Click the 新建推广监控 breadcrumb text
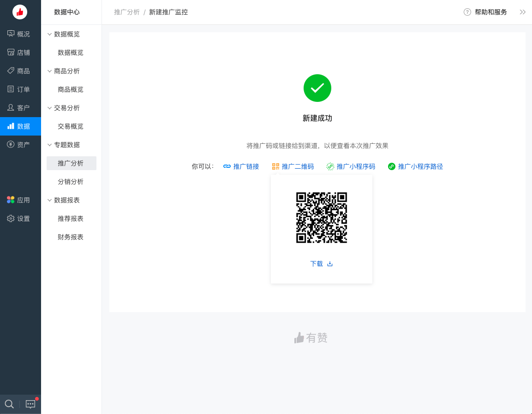 coord(168,12)
